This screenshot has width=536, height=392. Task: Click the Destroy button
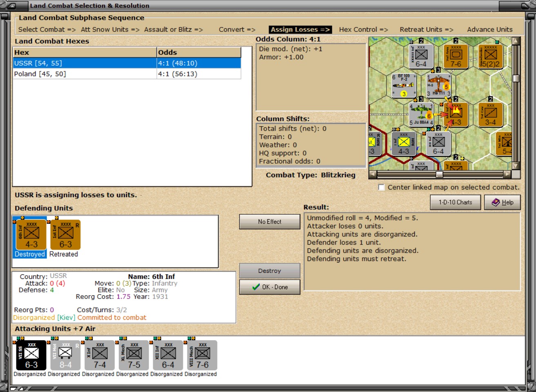[x=270, y=271]
